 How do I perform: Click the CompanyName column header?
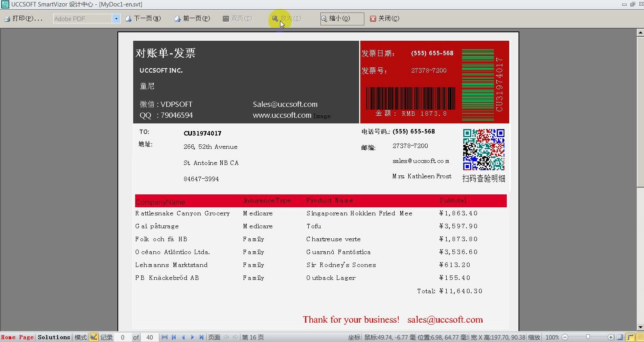point(160,202)
